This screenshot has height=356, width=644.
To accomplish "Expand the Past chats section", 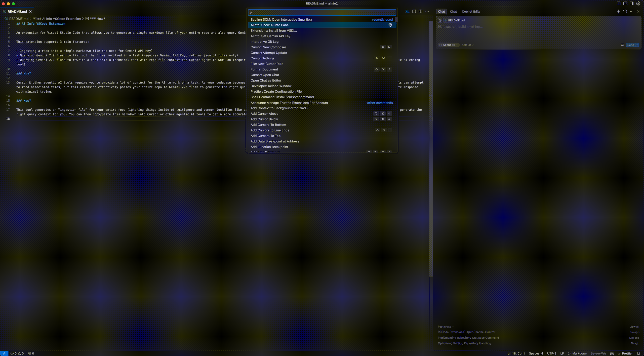I will pyautogui.click(x=446, y=327).
